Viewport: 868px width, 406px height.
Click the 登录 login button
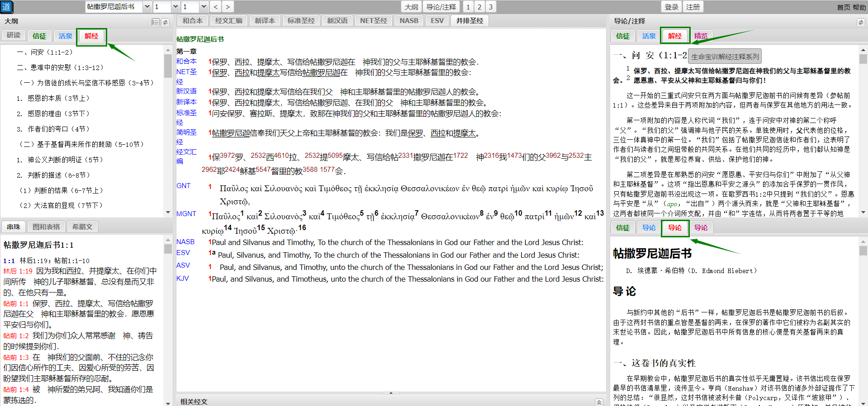[x=671, y=7]
